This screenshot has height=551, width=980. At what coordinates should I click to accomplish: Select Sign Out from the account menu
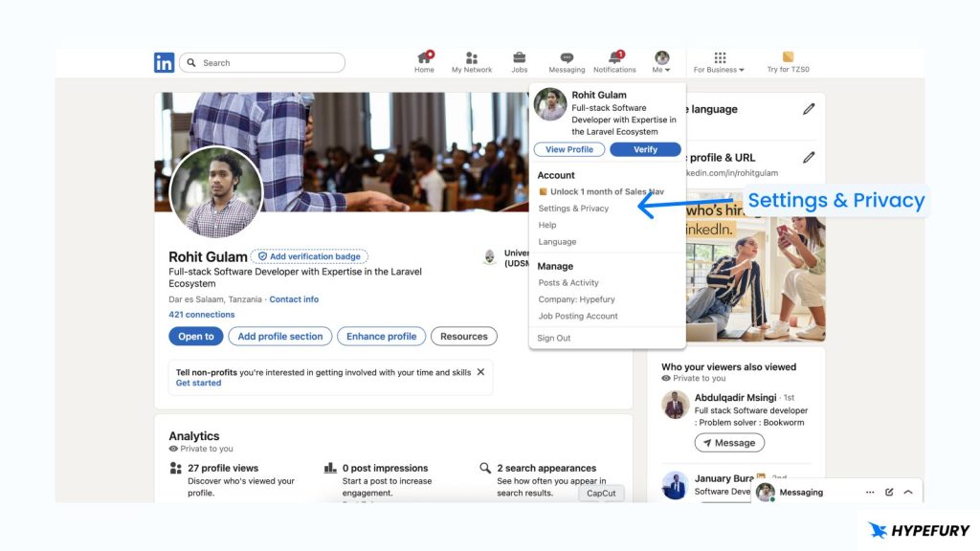click(x=553, y=338)
